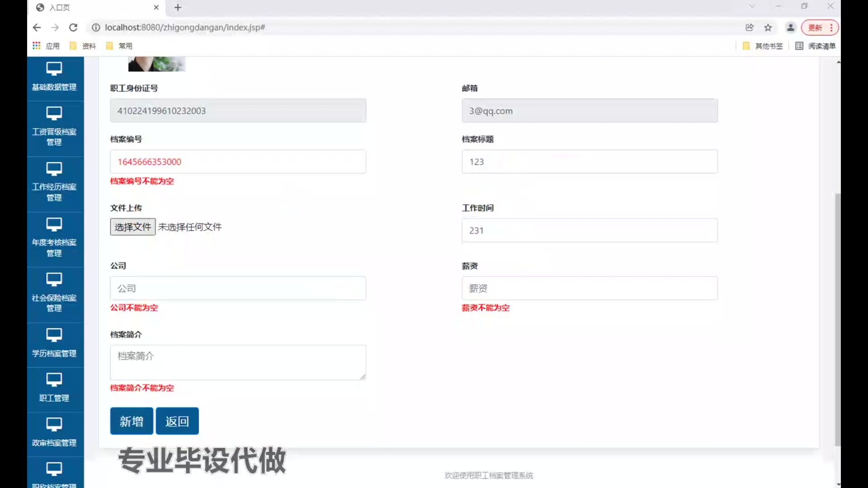
Task: Bookmark page with star icon
Action: coord(768,28)
